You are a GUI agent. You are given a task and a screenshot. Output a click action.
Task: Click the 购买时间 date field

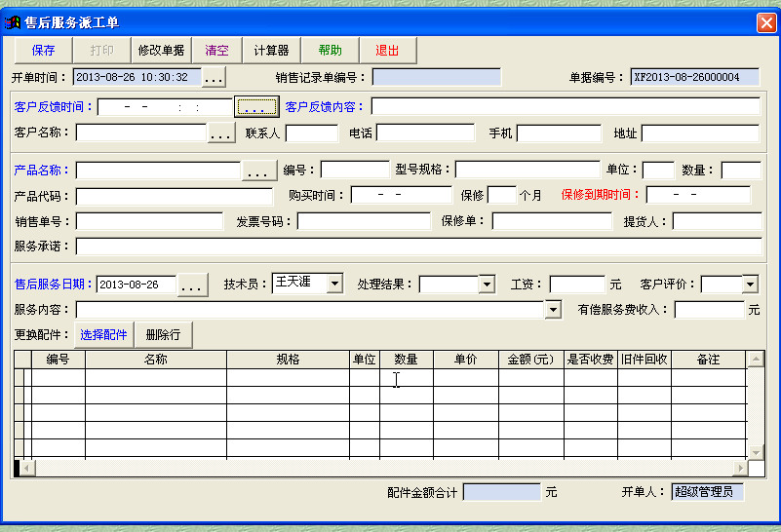401,195
